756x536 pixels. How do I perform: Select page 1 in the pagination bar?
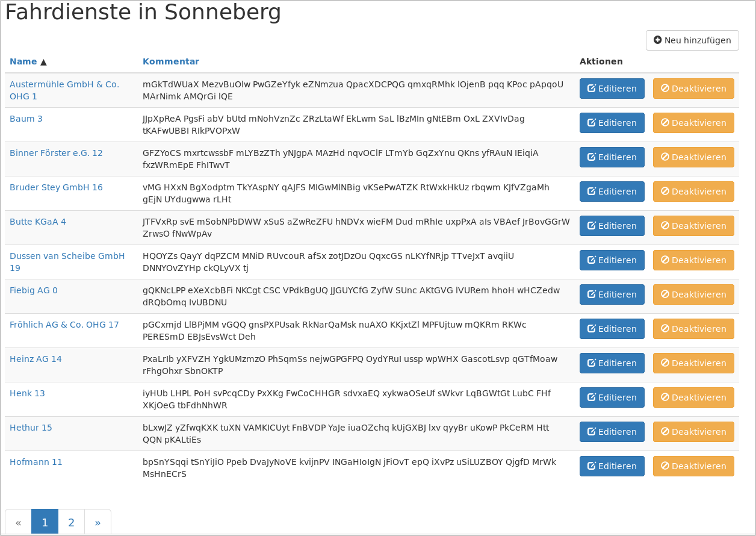45,522
